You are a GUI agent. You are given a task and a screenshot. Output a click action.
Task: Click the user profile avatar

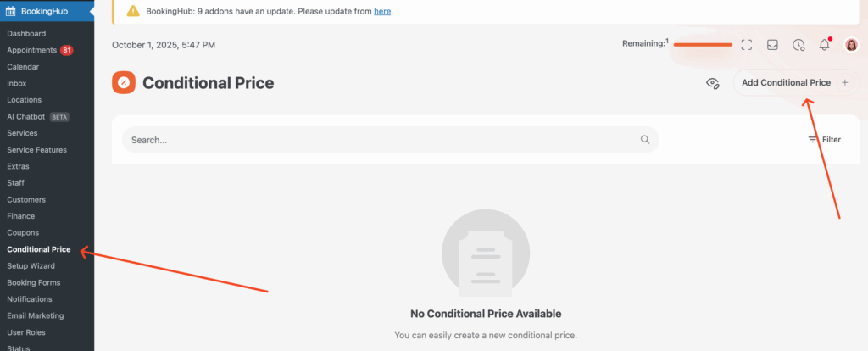(x=851, y=45)
